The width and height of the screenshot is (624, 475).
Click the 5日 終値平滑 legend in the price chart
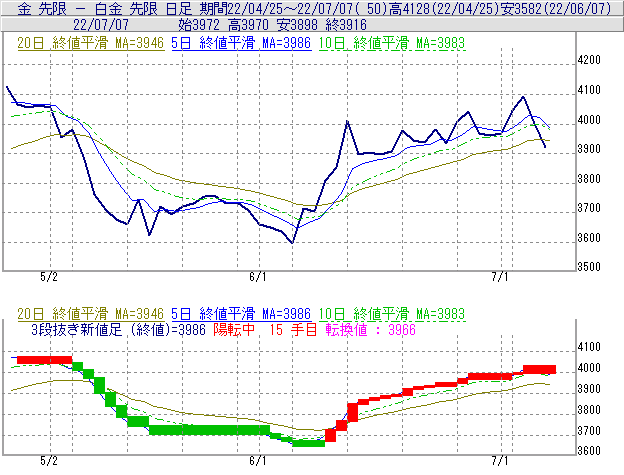coord(241,43)
